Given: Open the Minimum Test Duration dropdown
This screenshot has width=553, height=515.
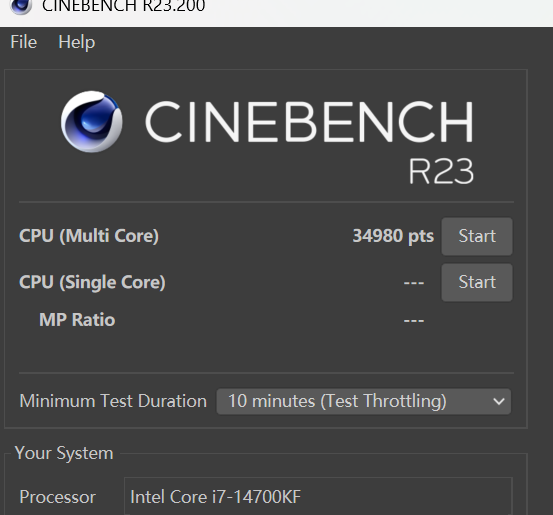Looking at the screenshot, I should 364,401.
